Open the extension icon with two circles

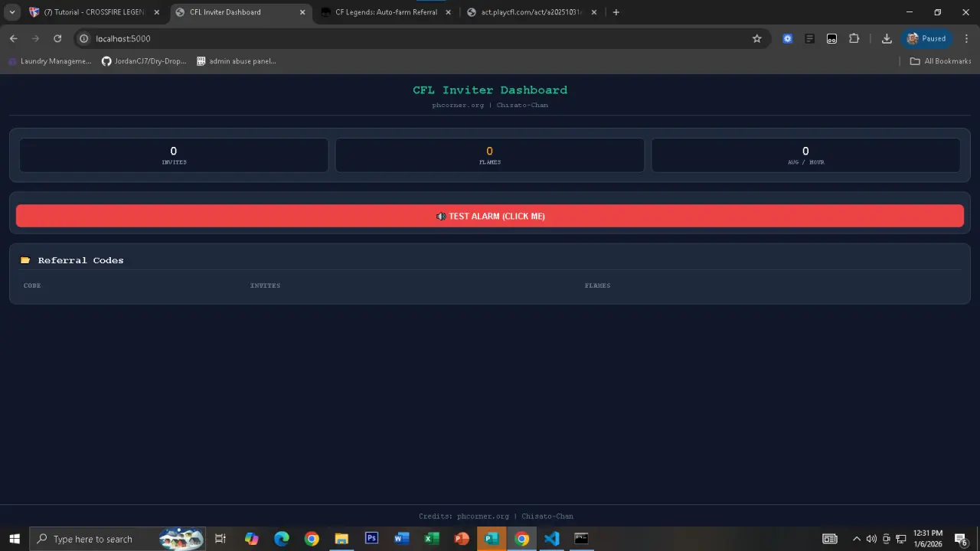[x=831, y=38]
